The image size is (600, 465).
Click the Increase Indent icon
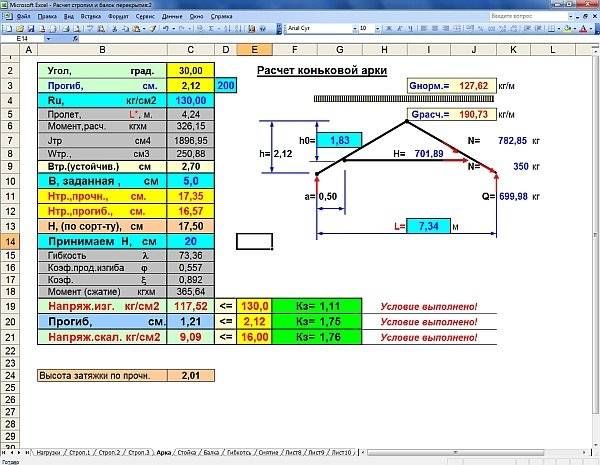(539, 29)
